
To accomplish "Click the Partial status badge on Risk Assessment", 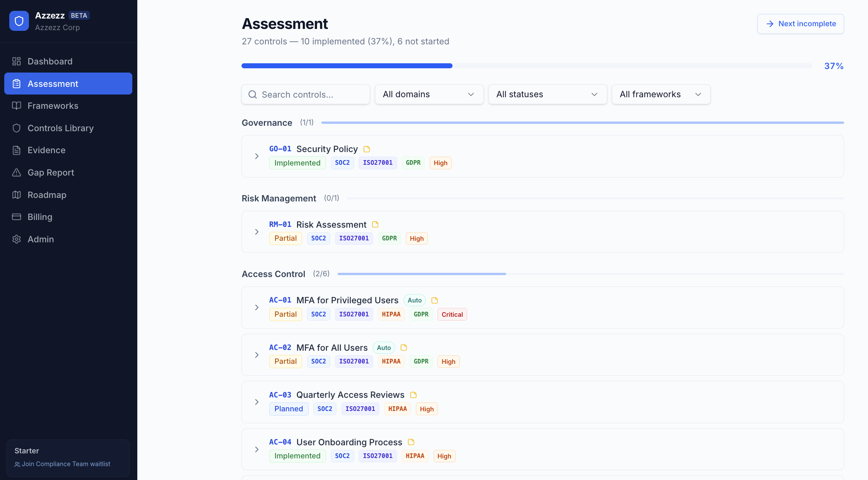I will click(285, 238).
